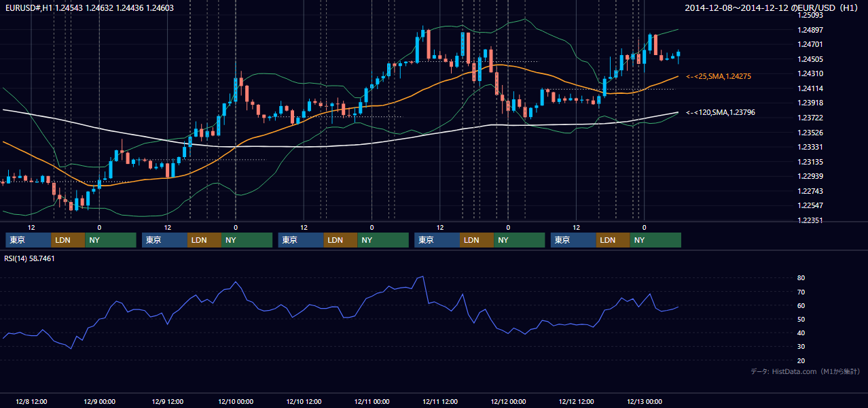The height and width of the screenshot is (408, 868).
Task: Click price axis value 1.23722
Action: click(x=810, y=118)
